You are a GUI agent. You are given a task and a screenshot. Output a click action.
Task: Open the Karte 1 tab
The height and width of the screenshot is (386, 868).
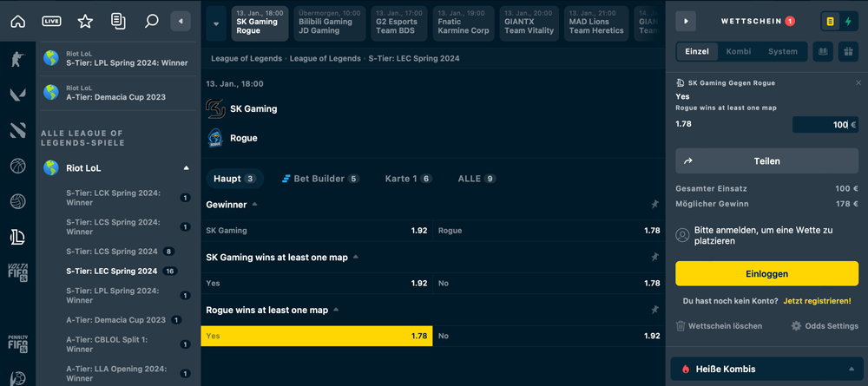[407, 179]
